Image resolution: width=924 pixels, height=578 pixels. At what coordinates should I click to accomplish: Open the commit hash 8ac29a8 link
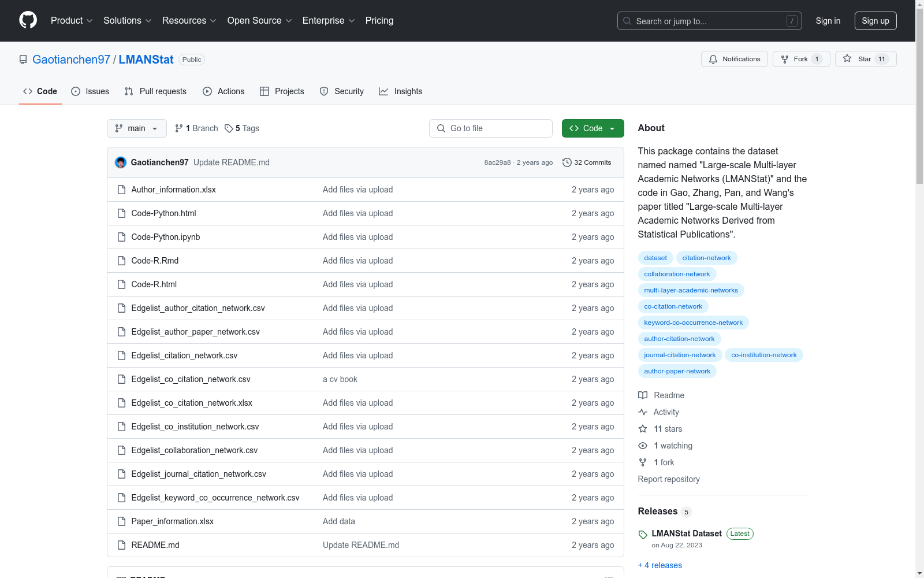click(x=498, y=162)
